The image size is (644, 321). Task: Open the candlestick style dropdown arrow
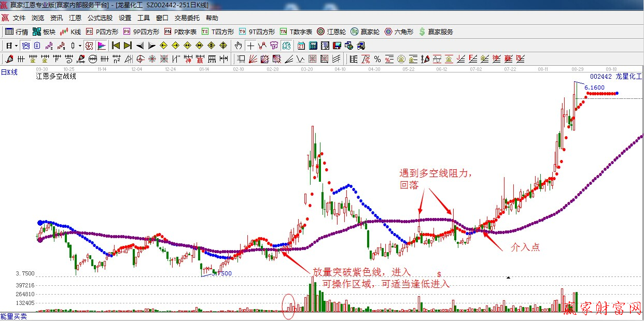pos(80,46)
